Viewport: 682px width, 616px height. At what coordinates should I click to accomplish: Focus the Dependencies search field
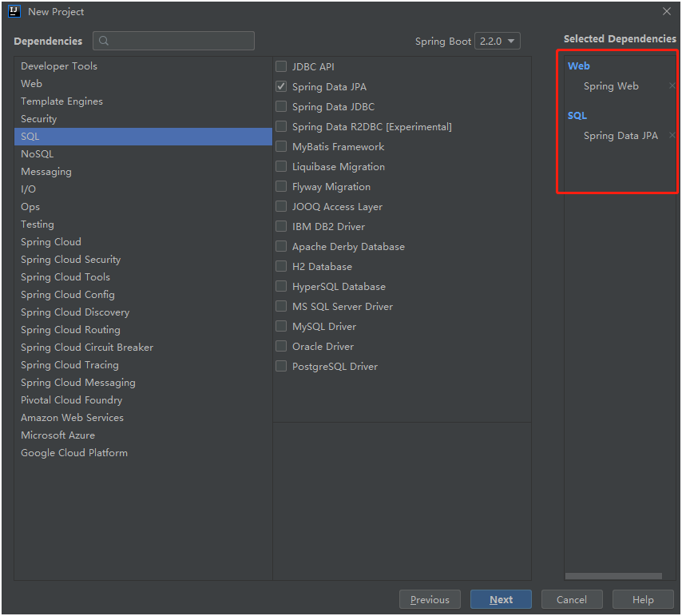pyautogui.click(x=173, y=41)
